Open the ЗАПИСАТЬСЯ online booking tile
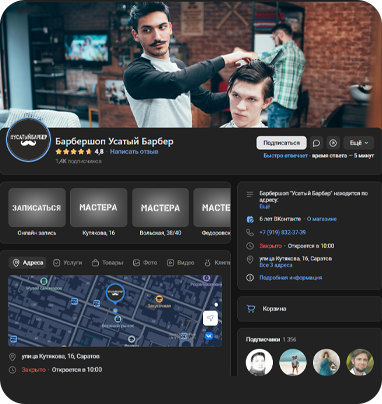This screenshot has width=382, height=404. pos(37,207)
